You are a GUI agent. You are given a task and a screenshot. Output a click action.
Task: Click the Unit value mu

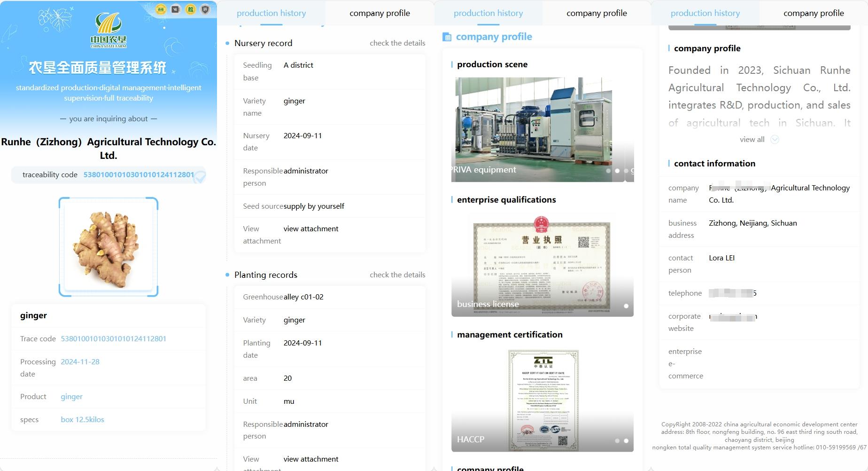[x=289, y=401]
